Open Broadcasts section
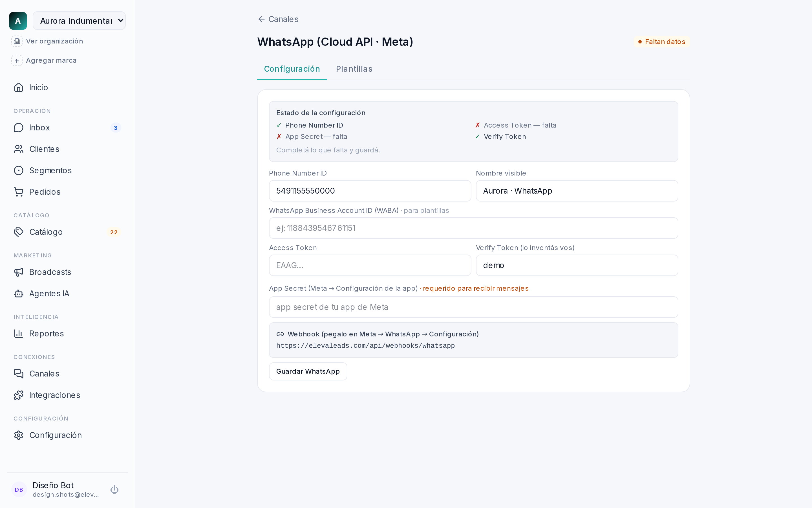Image resolution: width=812 pixels, height=508 pixels. click(67, 272)
